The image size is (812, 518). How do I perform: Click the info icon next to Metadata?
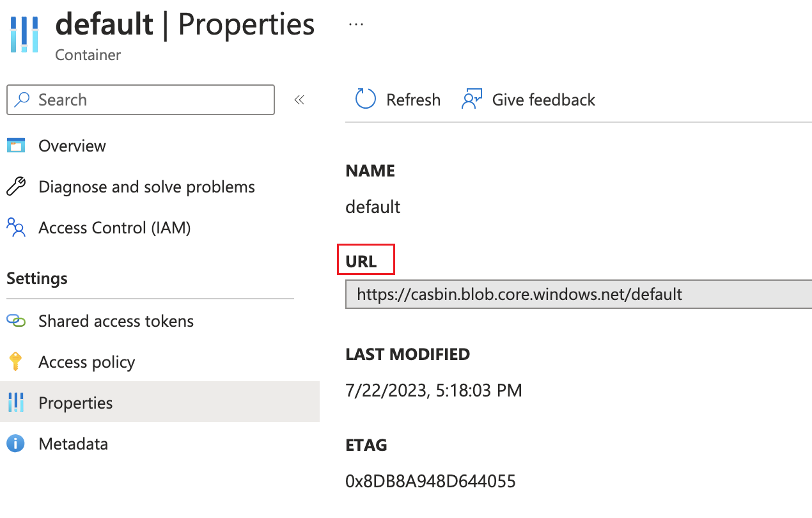point(15,444)
